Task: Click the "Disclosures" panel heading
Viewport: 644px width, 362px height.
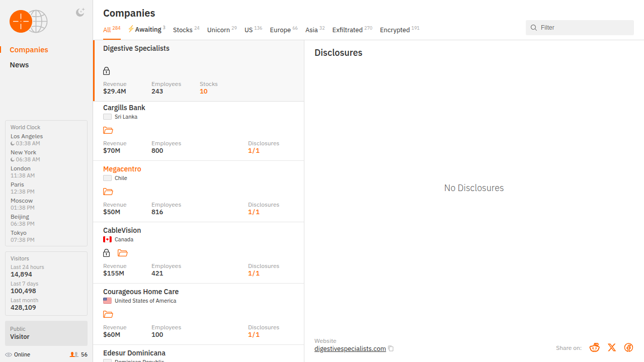Action: pyautogui.click(x=338, y=53)
